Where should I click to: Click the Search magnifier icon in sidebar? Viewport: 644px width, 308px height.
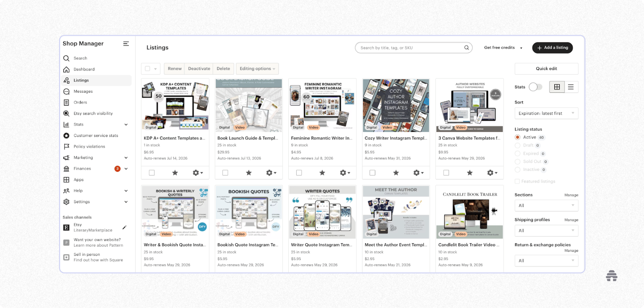tap(66, 58)
